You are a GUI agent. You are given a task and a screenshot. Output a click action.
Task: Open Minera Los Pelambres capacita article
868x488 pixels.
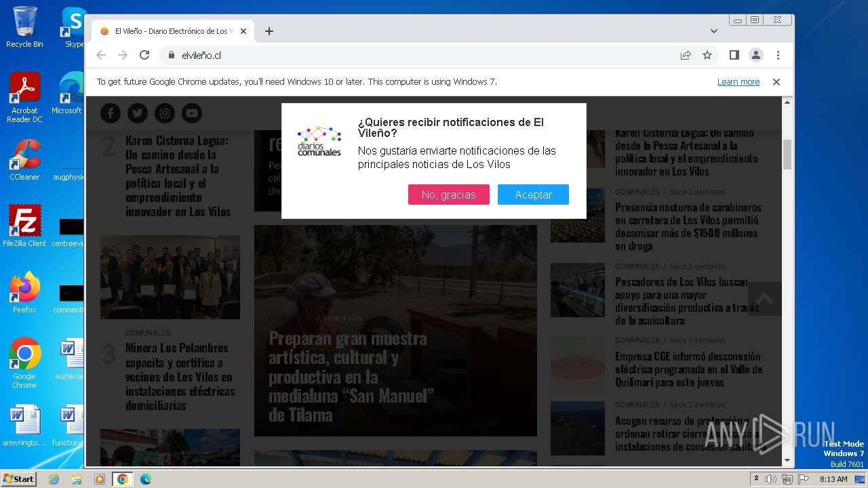pos(180,377)
